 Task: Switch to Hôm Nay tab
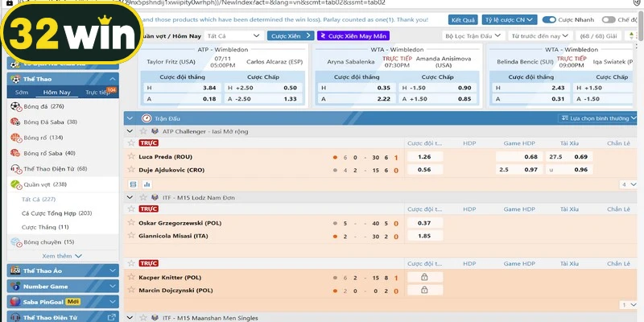56,93
